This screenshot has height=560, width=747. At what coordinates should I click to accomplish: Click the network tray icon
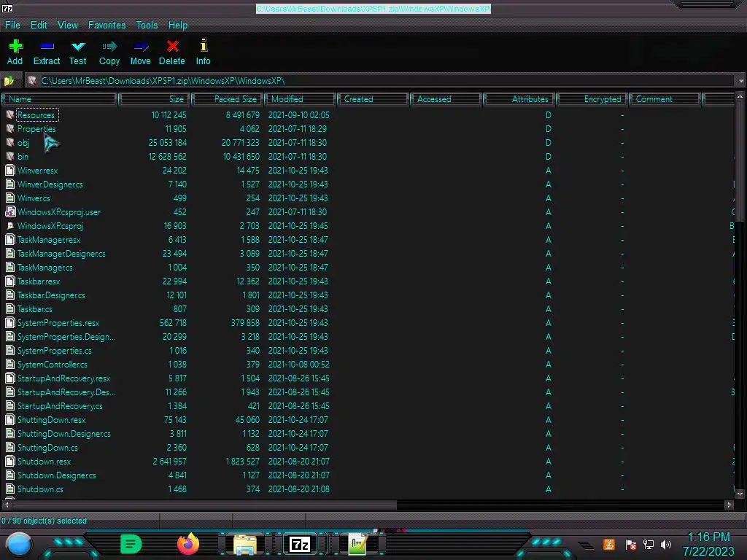649,544
